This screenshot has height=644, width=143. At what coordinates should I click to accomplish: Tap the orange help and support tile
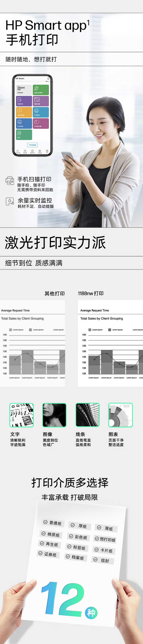24,112
